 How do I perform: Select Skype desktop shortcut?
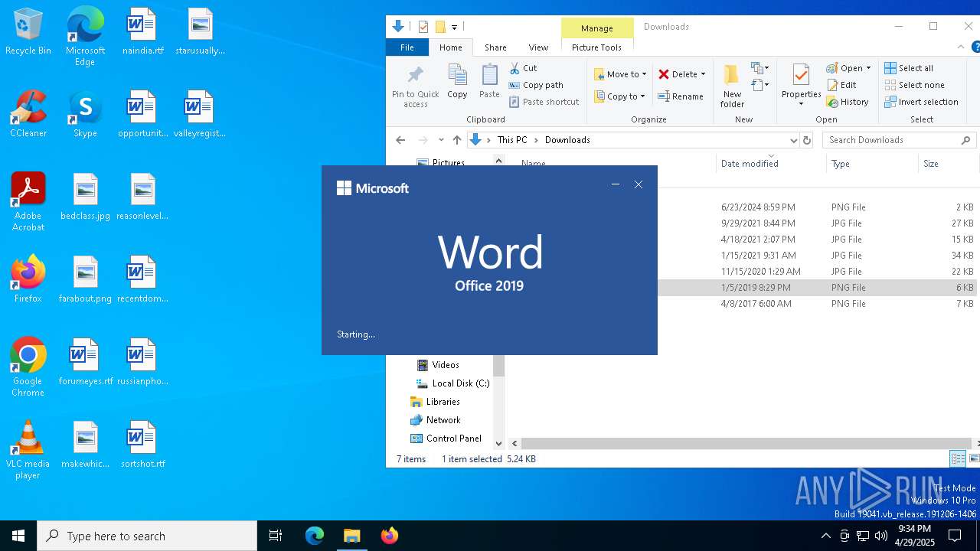(85, 115)
